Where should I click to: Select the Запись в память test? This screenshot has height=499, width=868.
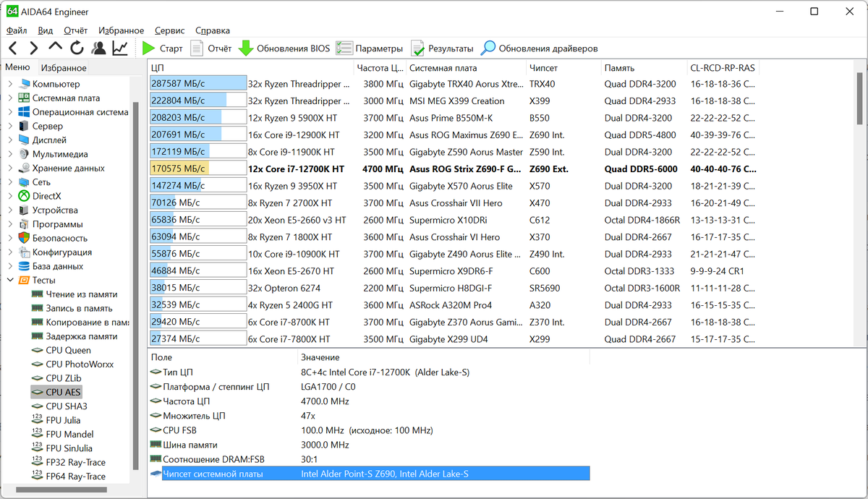pyautogui.click(x=80, y=308)
